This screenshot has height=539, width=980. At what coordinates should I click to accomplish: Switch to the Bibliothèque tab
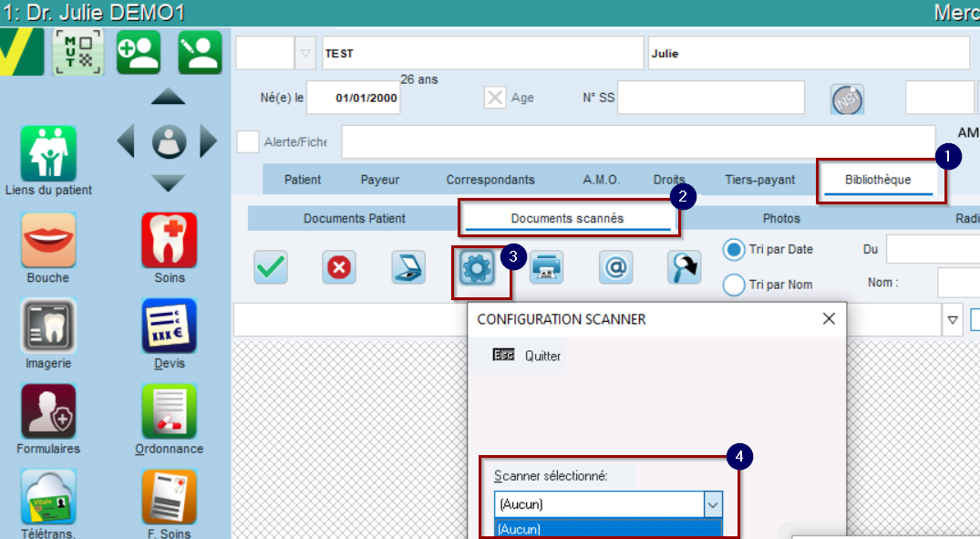click(878, 180)
